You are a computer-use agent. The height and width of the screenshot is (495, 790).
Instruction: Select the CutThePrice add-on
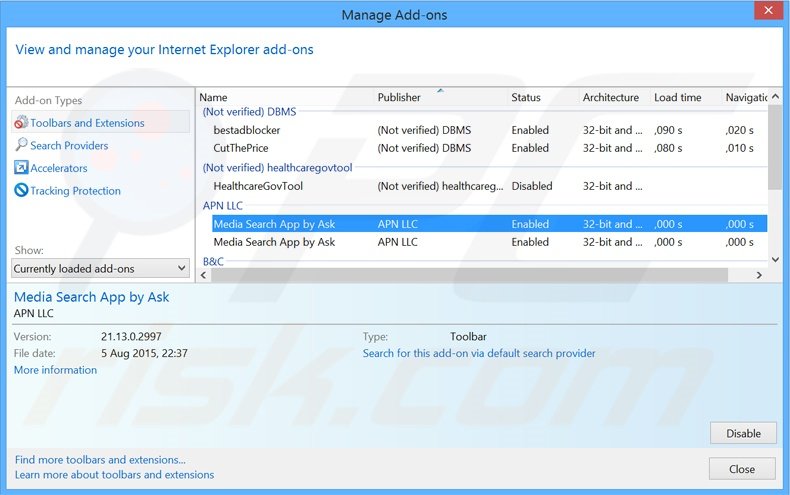[241, 148]
